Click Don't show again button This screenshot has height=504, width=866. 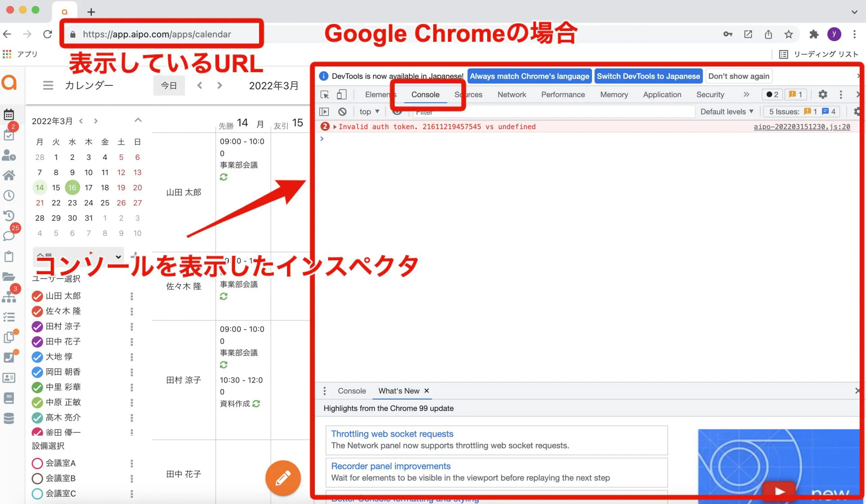[x=738, y=76]
